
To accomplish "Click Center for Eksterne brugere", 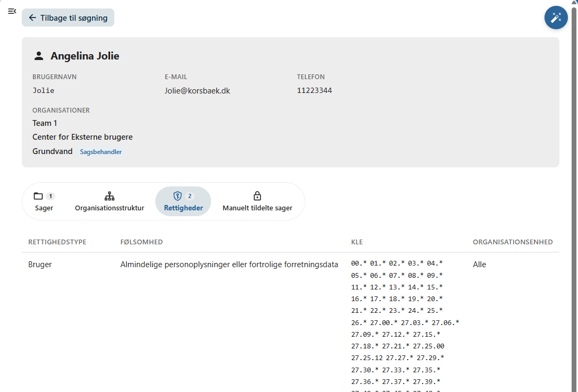I will 82,137.
